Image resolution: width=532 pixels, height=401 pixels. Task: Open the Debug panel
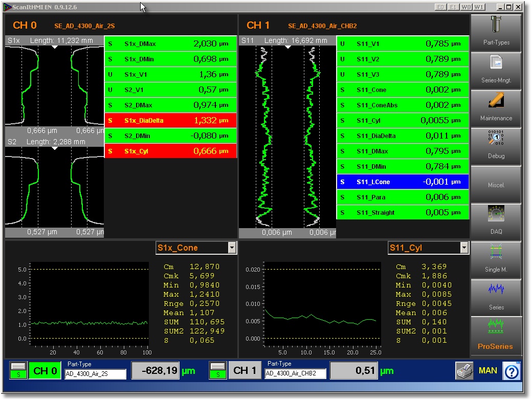(496, 146)
